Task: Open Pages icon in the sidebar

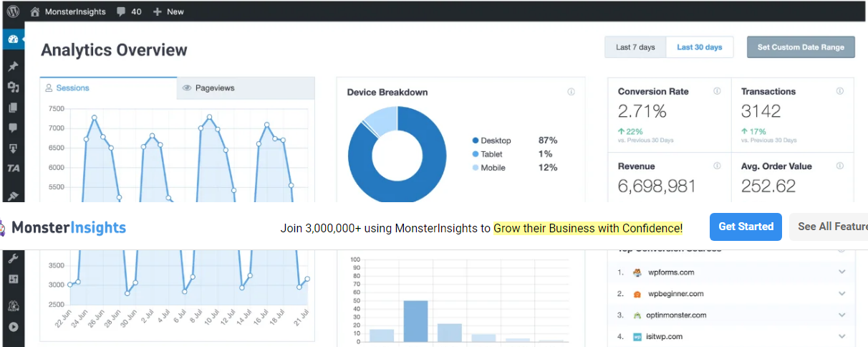Action: 12,108
